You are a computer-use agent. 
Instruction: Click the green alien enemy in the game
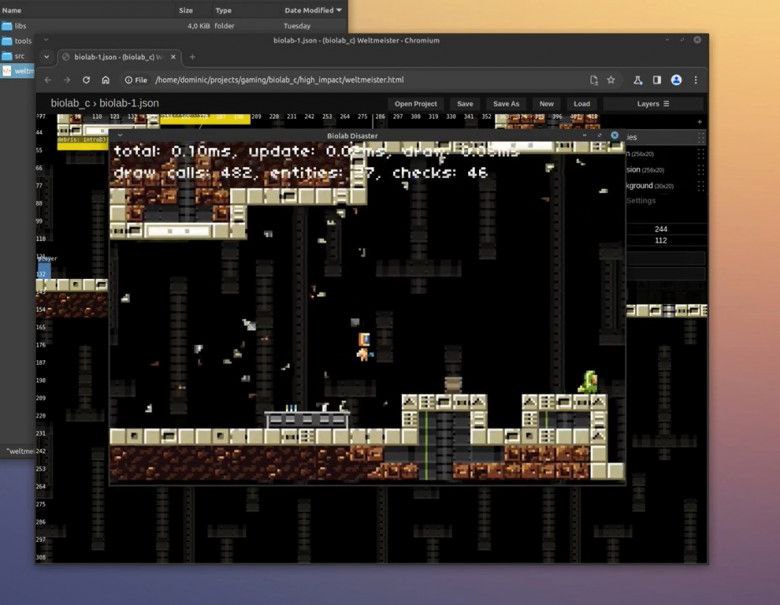coord(588,382)
